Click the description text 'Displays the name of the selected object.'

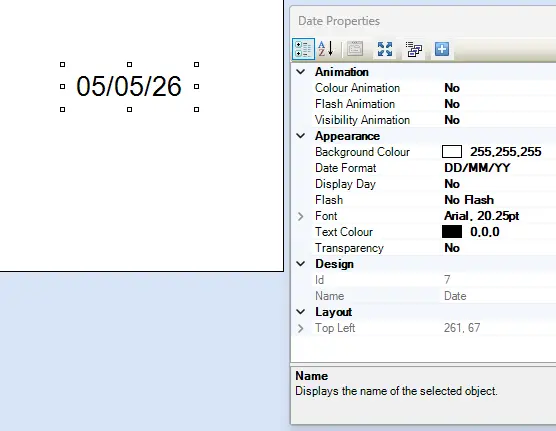396,391
